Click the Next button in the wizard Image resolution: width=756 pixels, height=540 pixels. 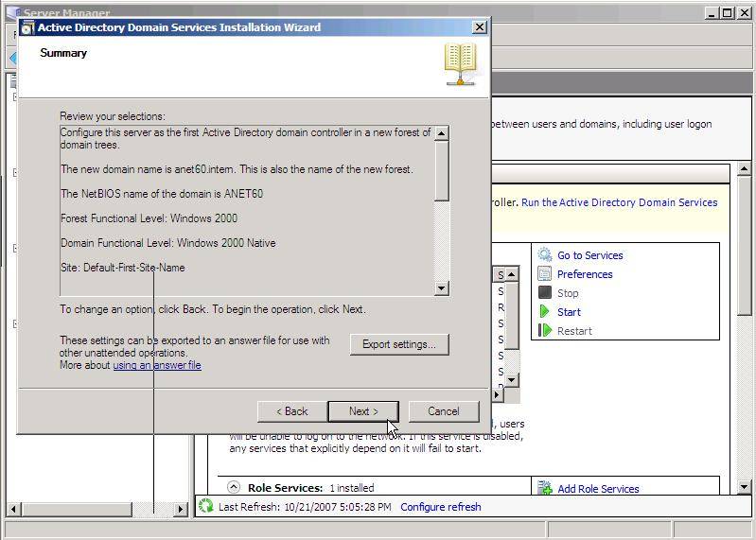pos(363,411)
